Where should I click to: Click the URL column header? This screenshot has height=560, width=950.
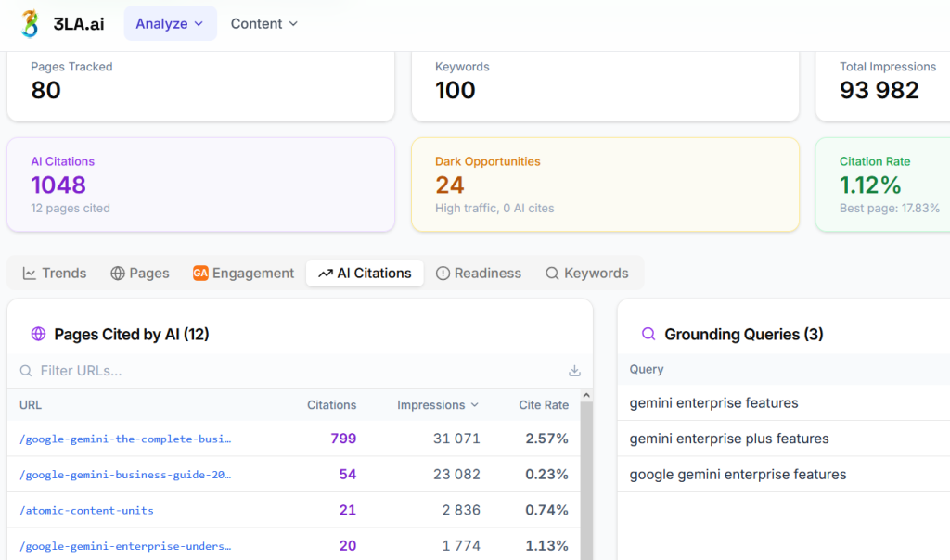click(31, 405)
